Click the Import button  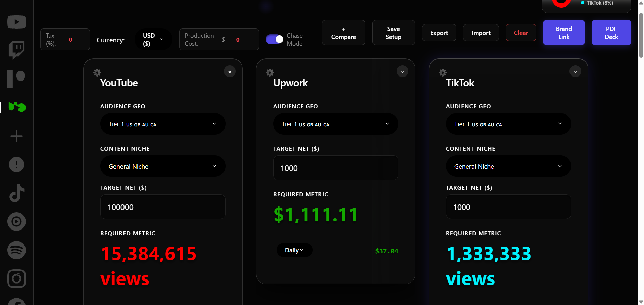[x=481, y=33]
